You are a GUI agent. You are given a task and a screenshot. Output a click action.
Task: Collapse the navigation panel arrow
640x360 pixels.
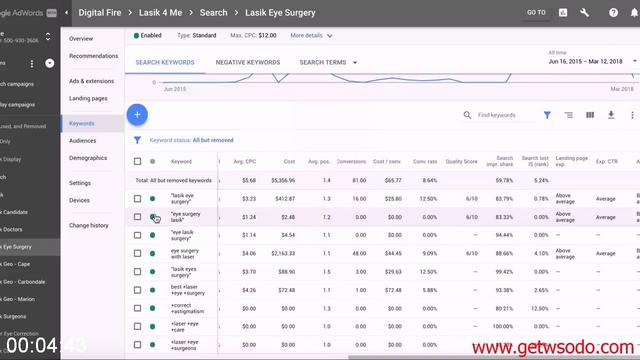pos(67,13)
